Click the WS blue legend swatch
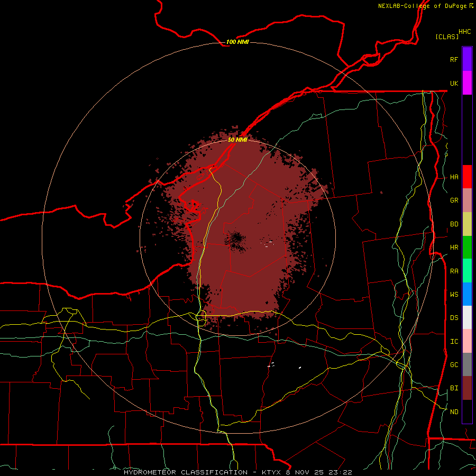Screen dimensions: 476x476 click(467, 294)
